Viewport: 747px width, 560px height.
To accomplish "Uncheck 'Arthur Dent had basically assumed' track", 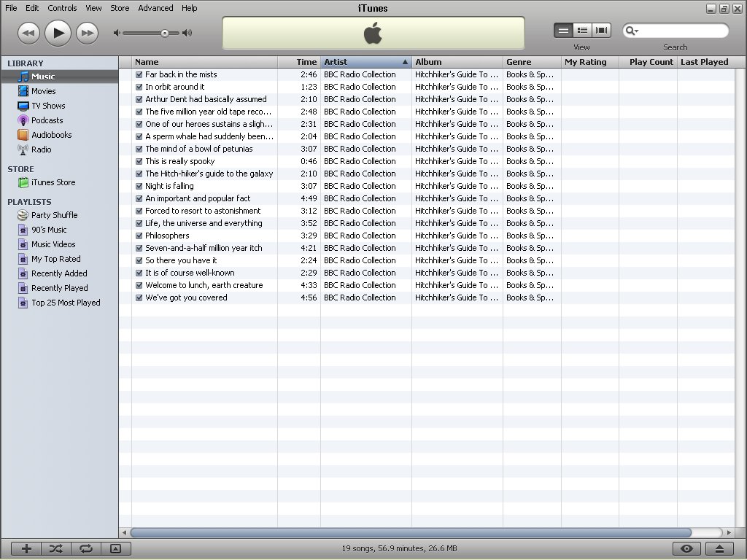I will 139,99.
